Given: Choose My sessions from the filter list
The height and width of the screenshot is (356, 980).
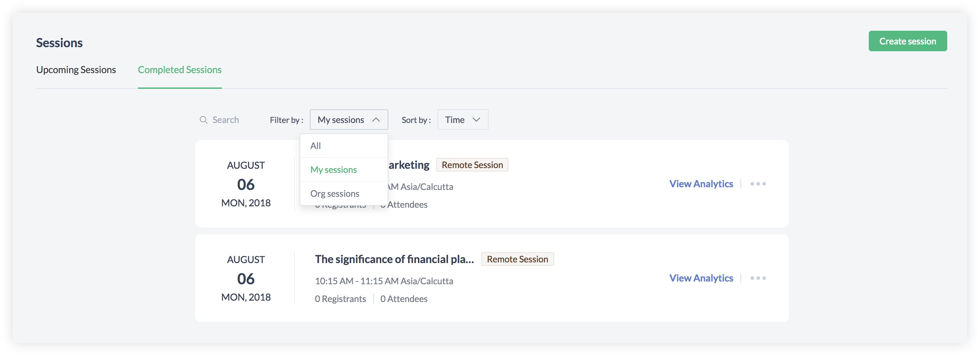Looking at the screenshot, I should pos(333,170).
